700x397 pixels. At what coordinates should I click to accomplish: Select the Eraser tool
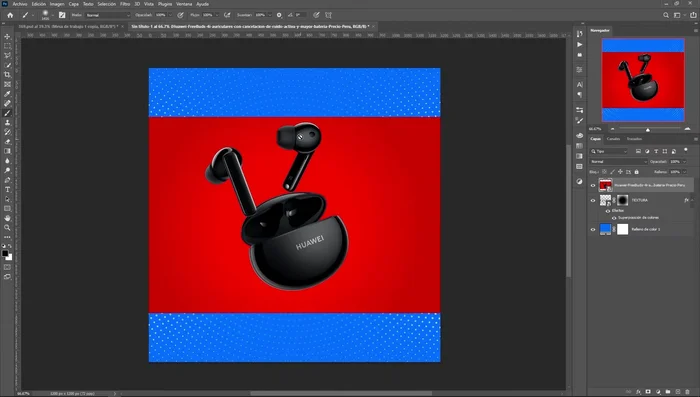pos(7,142)
